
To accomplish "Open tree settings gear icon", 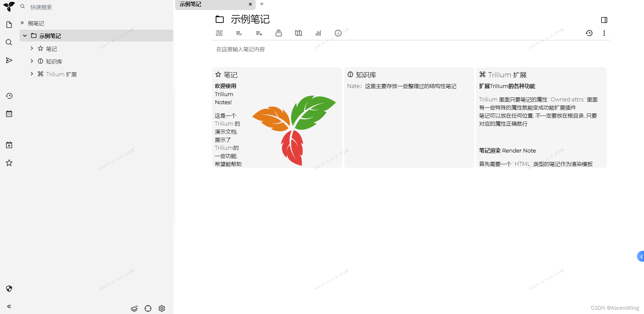I will [162, 308].
